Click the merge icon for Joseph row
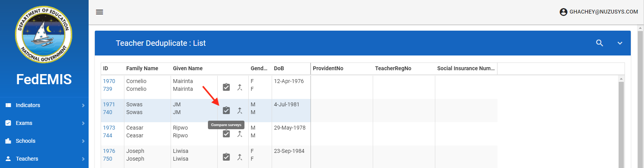The width and height of the screenshot is (644, 168). click(240, 157)
